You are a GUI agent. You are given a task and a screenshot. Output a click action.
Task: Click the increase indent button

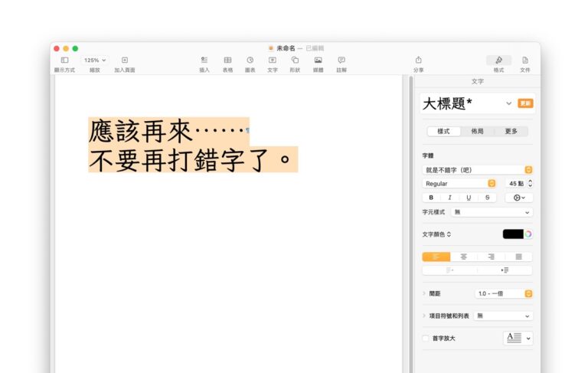505,270
